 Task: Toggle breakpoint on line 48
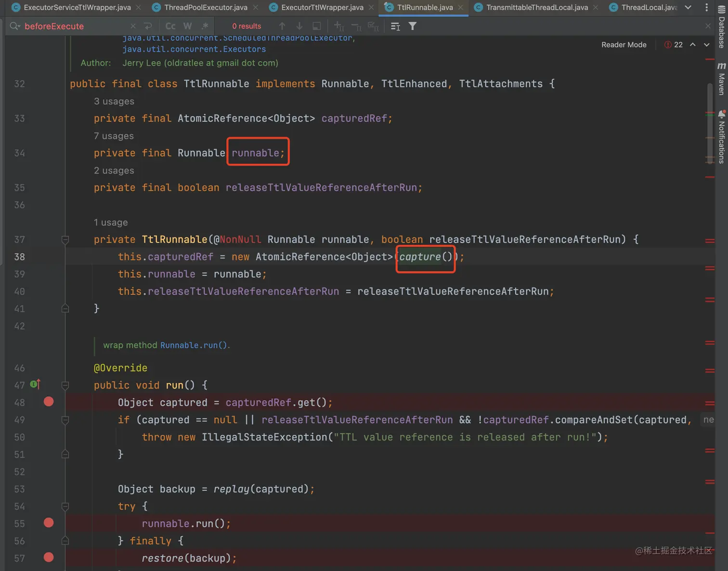(49, 402)
